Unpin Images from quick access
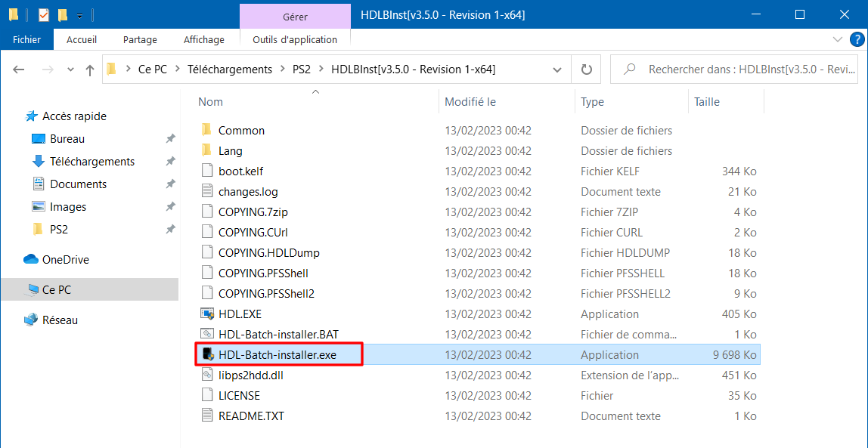Viewport: 868px width, 448px height. tap(171, 207)
